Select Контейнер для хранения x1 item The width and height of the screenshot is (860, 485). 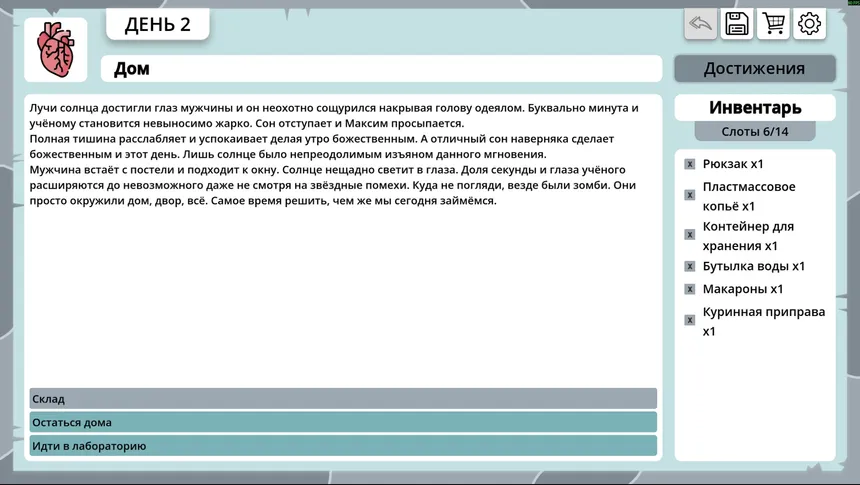[x=748, y=236]
